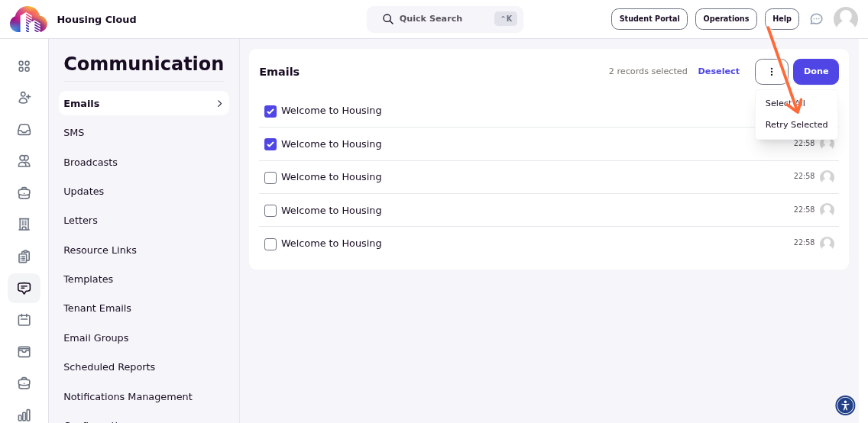Screen dimensions: 868x423
Task: Click the accessibility icon at bottom right
Action: [x=845, y=405]
